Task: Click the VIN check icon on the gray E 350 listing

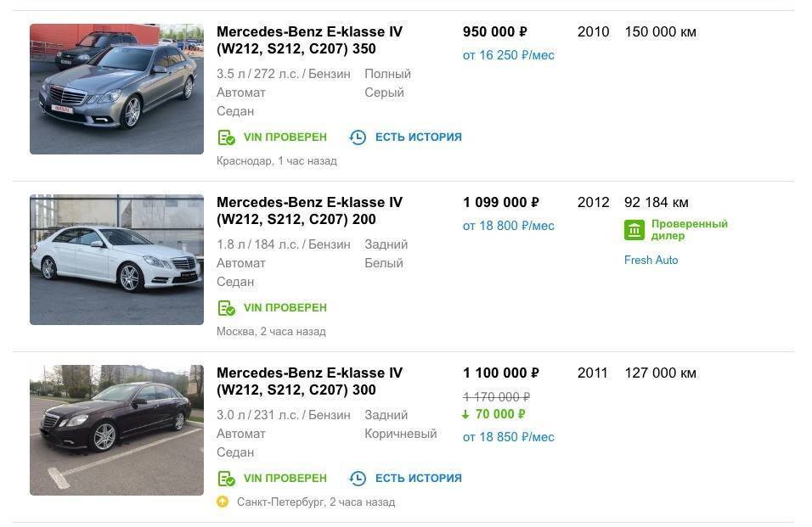Action: click(226, 137)
